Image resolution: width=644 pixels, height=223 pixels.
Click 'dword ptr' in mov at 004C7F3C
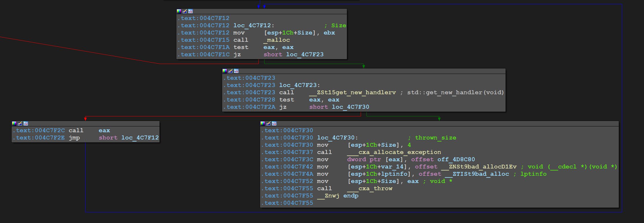[364, 159]
